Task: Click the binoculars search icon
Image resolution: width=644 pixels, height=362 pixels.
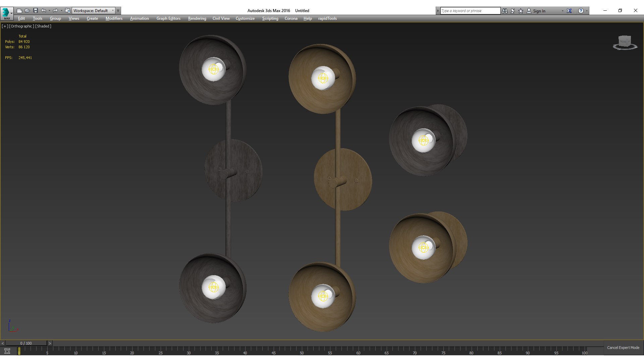Action: [x=505, y=11]
